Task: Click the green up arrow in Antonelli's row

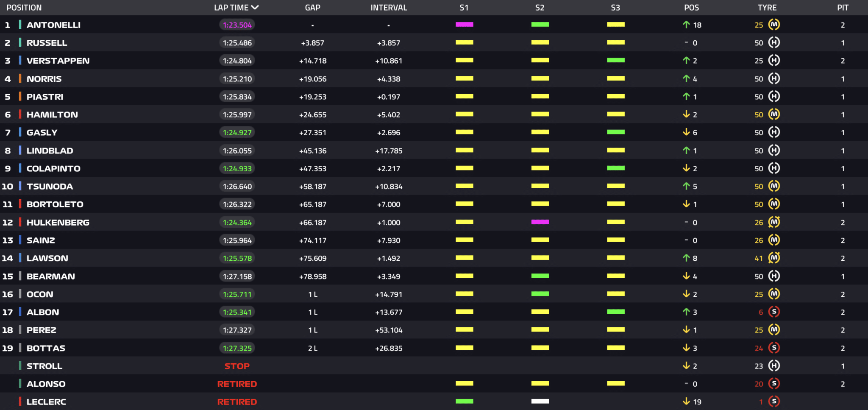Action: [x=686, y=25]
